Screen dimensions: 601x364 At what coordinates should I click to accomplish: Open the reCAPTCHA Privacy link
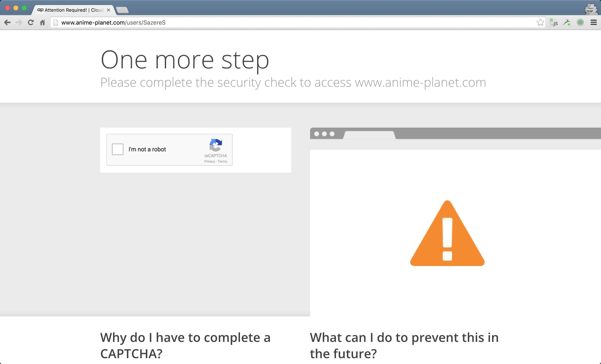pos(210,161)
